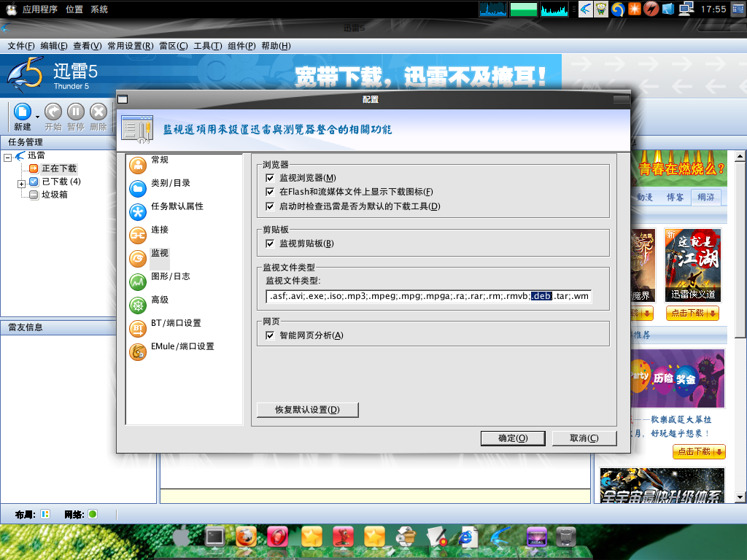Select the EMule/端口设置 icon

pos(138,352)
